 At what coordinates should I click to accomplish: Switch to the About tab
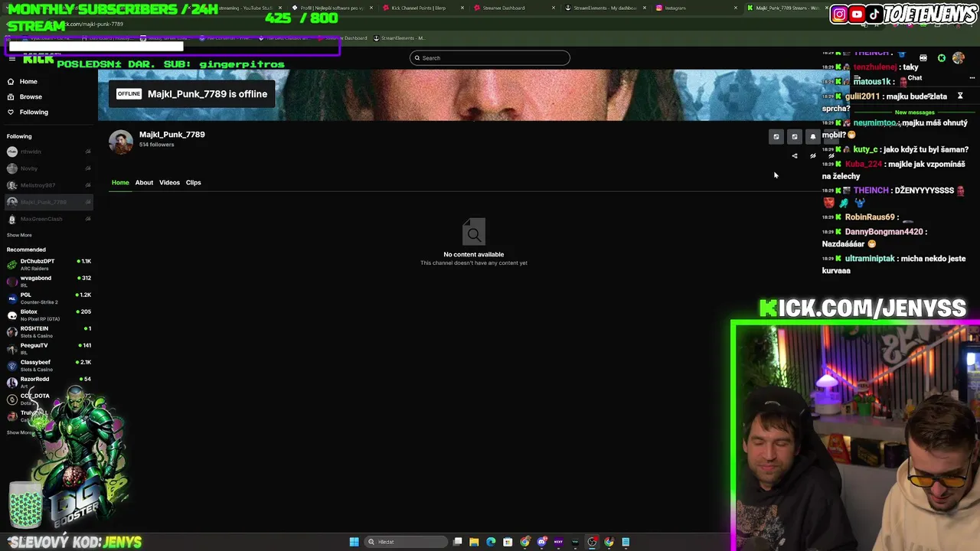point(144,182)
